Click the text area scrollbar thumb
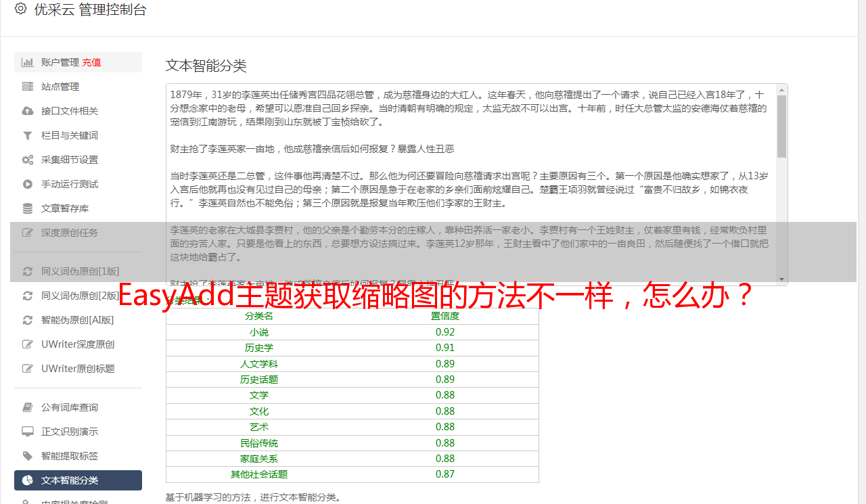This screenshot has width=866, height=504. click(781, 127)
